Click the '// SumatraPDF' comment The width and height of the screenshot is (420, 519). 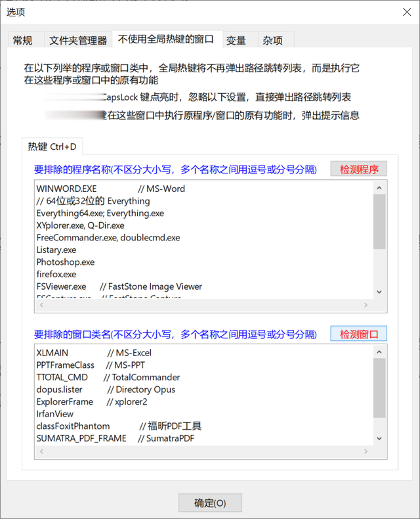point(166,439)
